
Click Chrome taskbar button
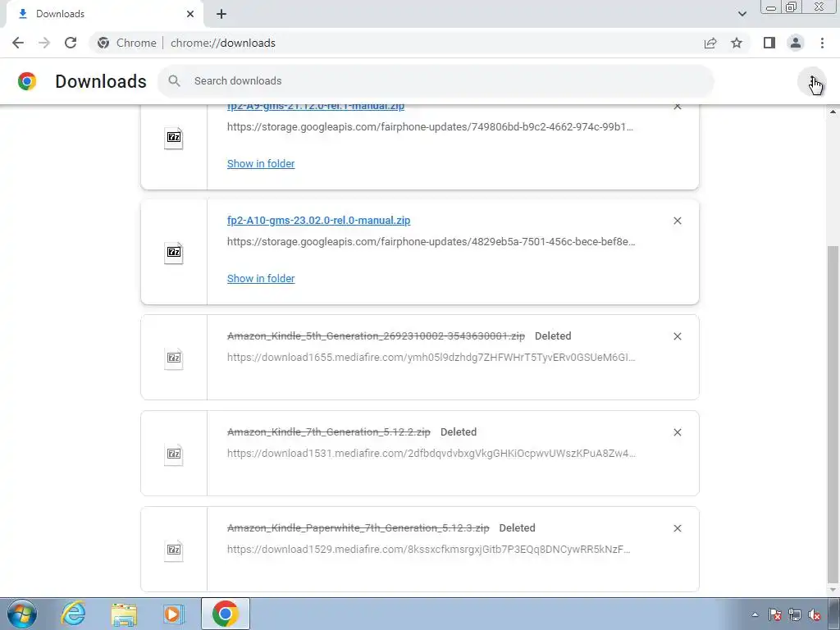click(226, 614)
